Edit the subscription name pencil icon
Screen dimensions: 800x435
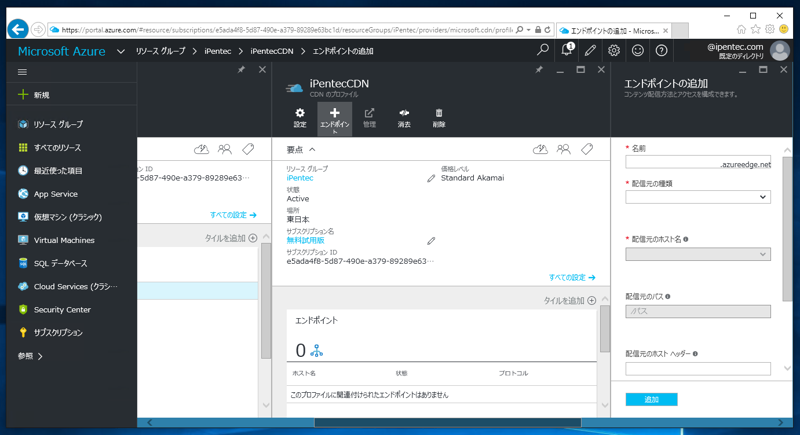[431, 241]
